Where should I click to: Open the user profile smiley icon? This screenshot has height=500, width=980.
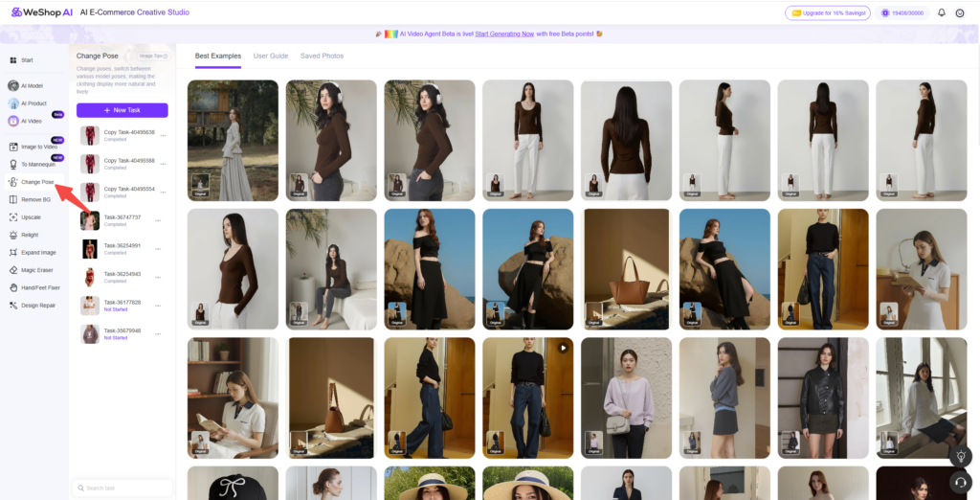tap(960, 12)
